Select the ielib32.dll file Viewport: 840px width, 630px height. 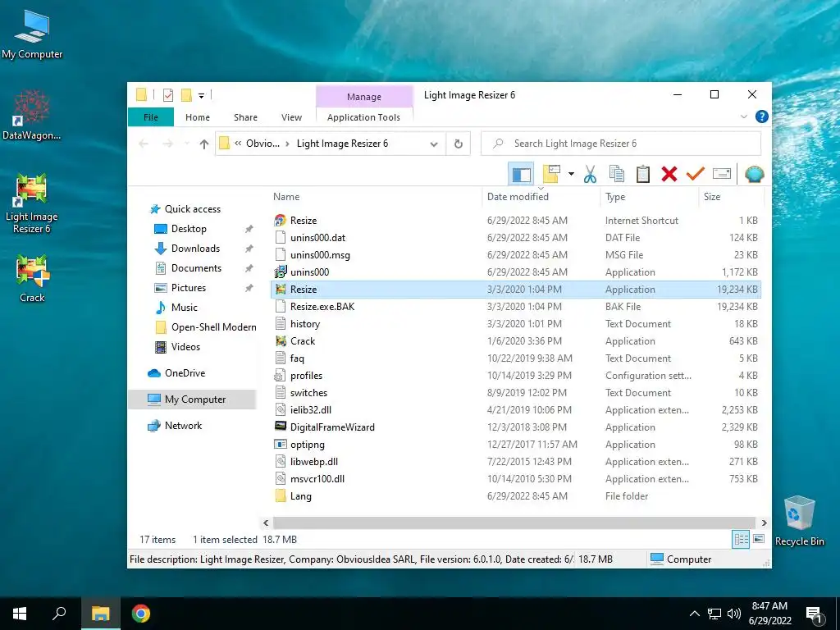tap(517, 410)
